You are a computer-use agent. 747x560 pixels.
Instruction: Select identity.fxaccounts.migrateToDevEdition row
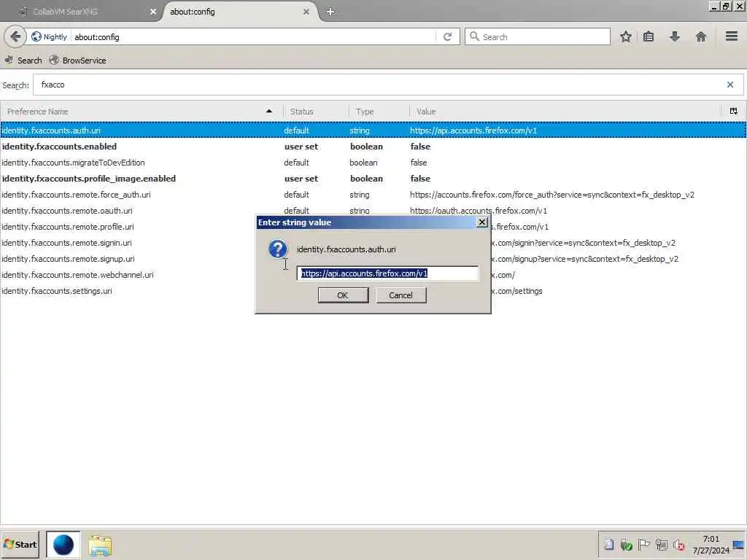[373, 163]
